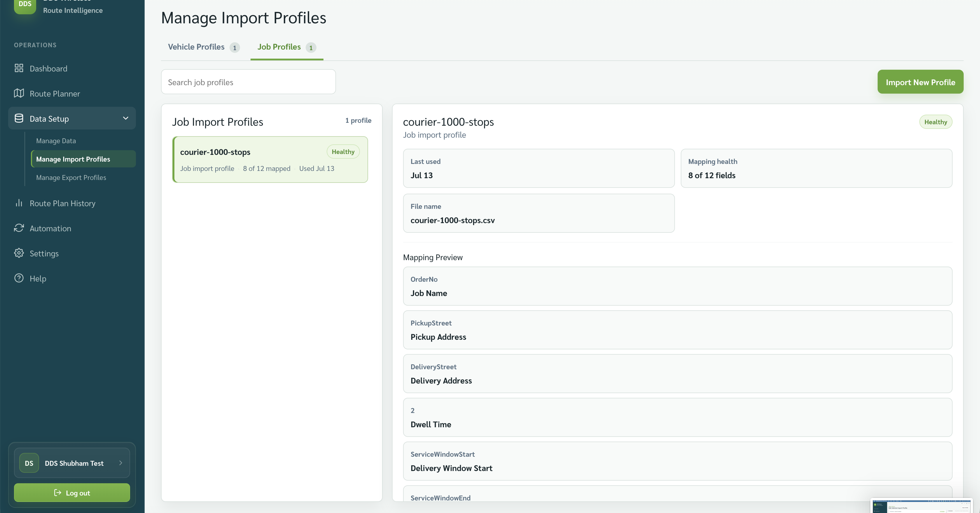Click the Help question-mark icon
The height and width of the screenshot is (513, 980).
pyautogui.click(x=19, y=278)
